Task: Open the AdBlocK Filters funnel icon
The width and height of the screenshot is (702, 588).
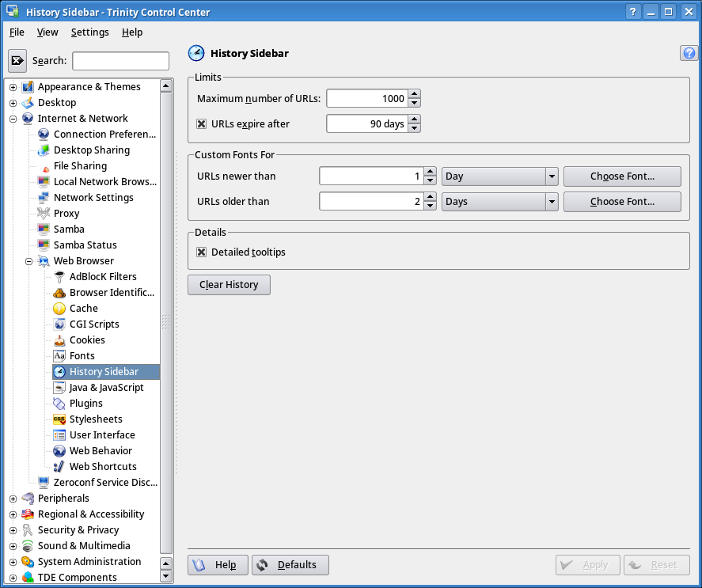Action: click(x=59, y=277)
